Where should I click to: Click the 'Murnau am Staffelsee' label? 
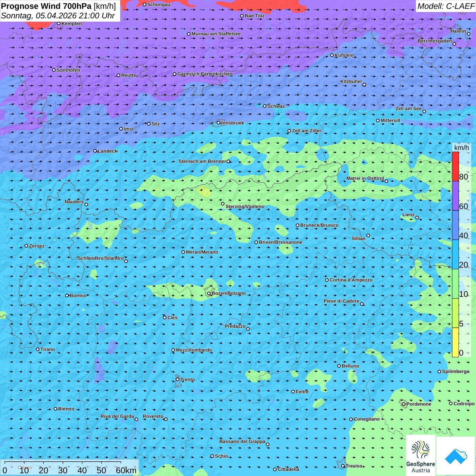click(x=216, y=34)
